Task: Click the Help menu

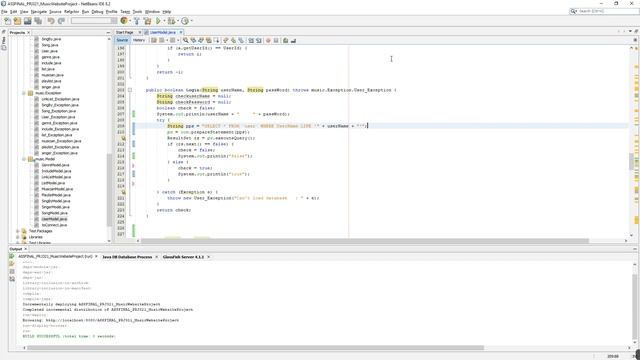Action: 167,12
